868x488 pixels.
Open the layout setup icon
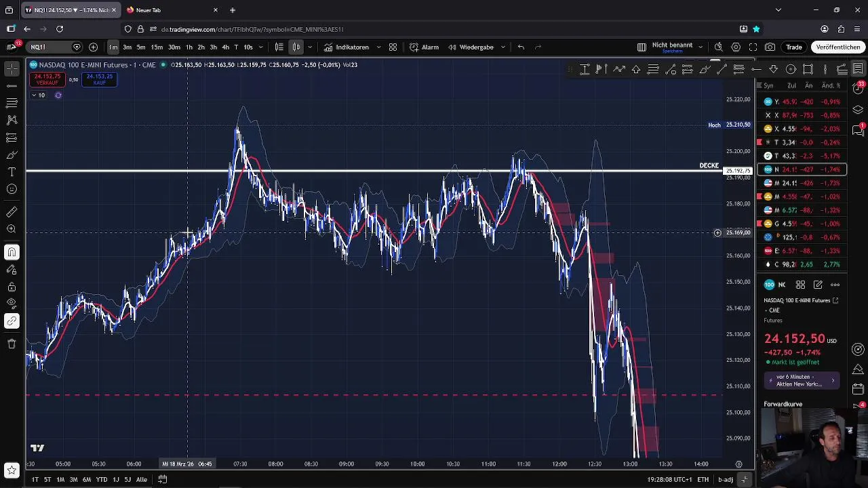tap(642, 47)
